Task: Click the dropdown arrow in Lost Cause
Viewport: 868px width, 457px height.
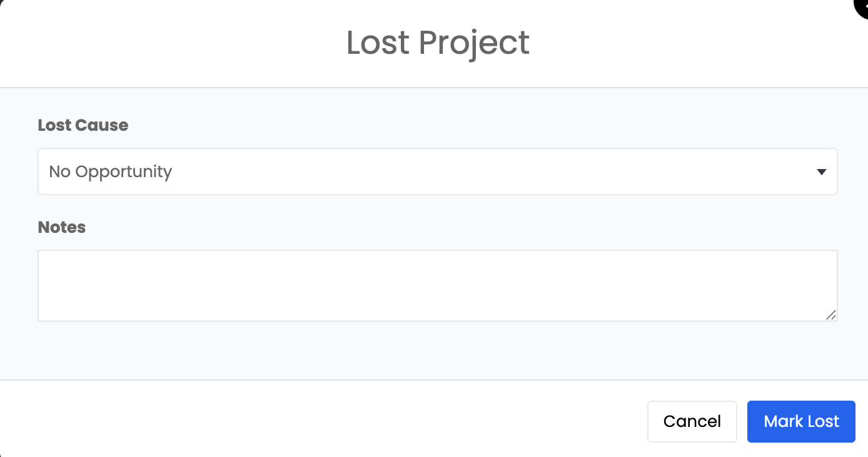Action: tap(822, 172)
